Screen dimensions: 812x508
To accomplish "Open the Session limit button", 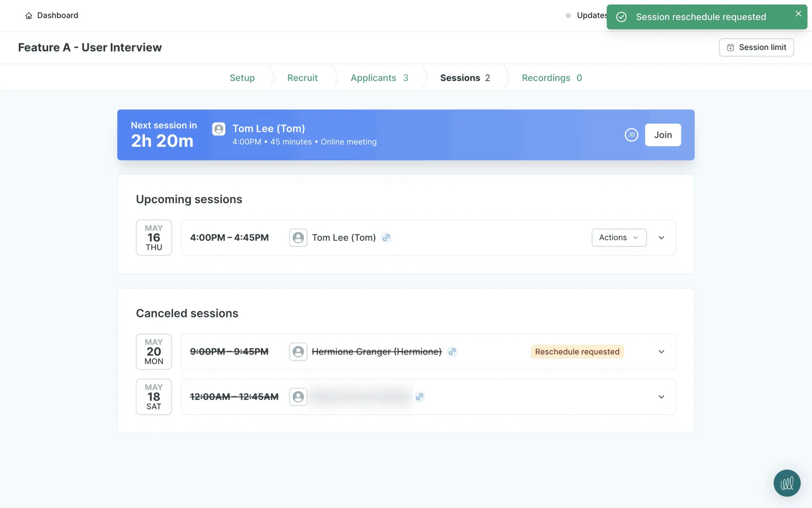I will coord(756,47).
